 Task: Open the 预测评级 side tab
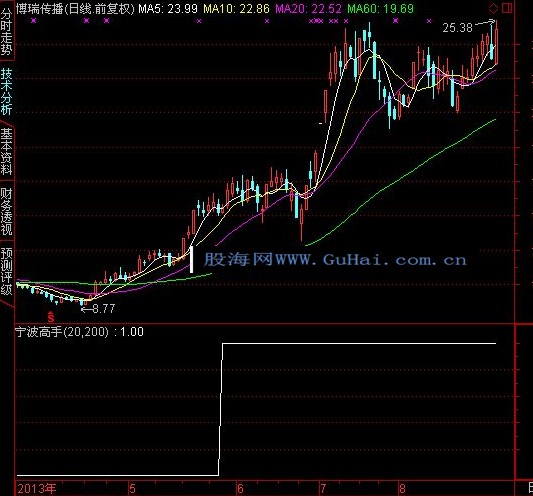[x=6, y=271]
